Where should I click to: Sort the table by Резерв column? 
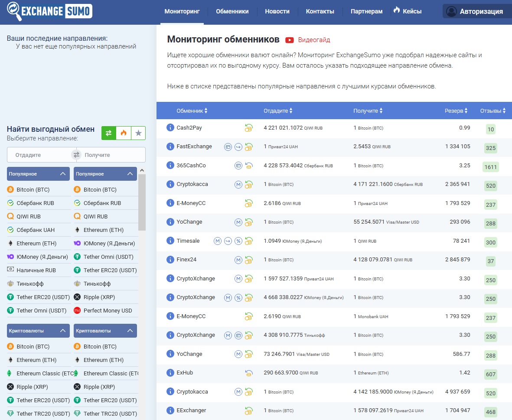456,111
